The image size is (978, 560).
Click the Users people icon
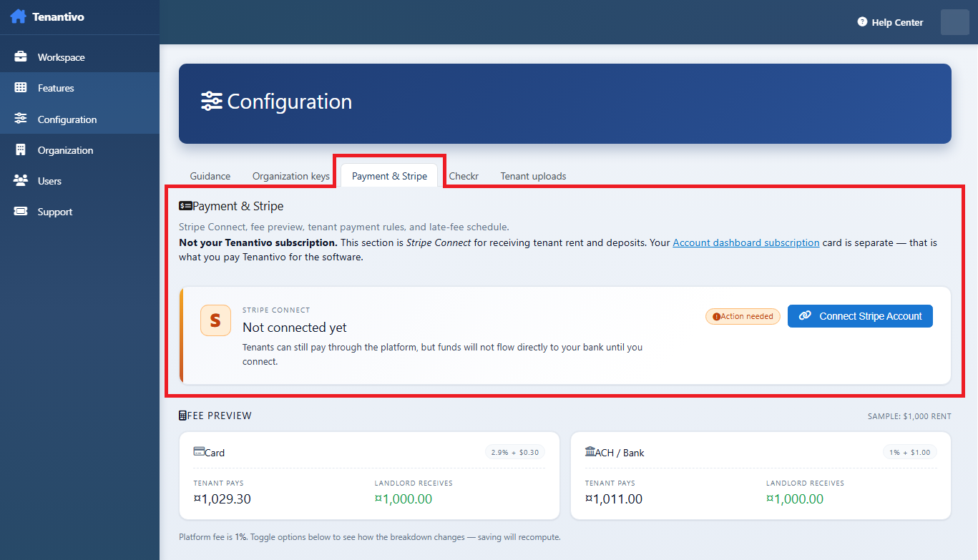coord(21,181)
